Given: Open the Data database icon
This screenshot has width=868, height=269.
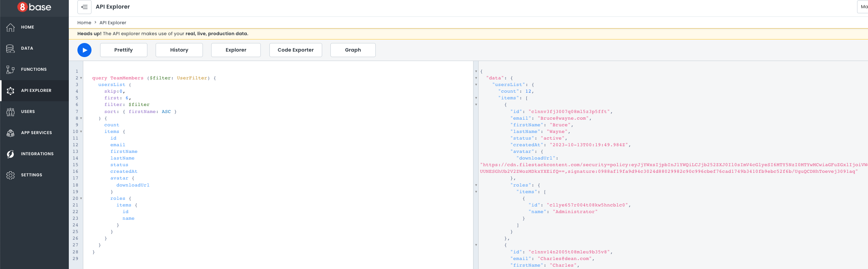Looking at the screenshot, I should tap(11, 48).
